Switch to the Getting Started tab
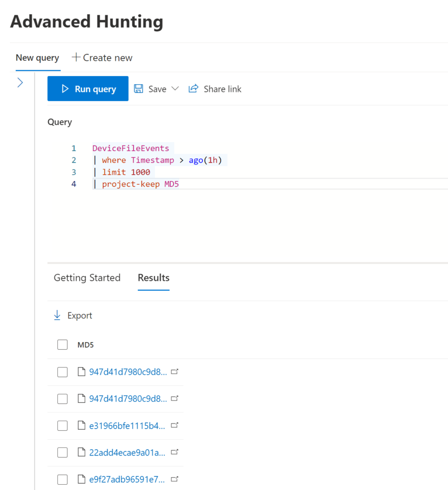The width and height of the screenshot is (448, 490). (x=87, y=278)
